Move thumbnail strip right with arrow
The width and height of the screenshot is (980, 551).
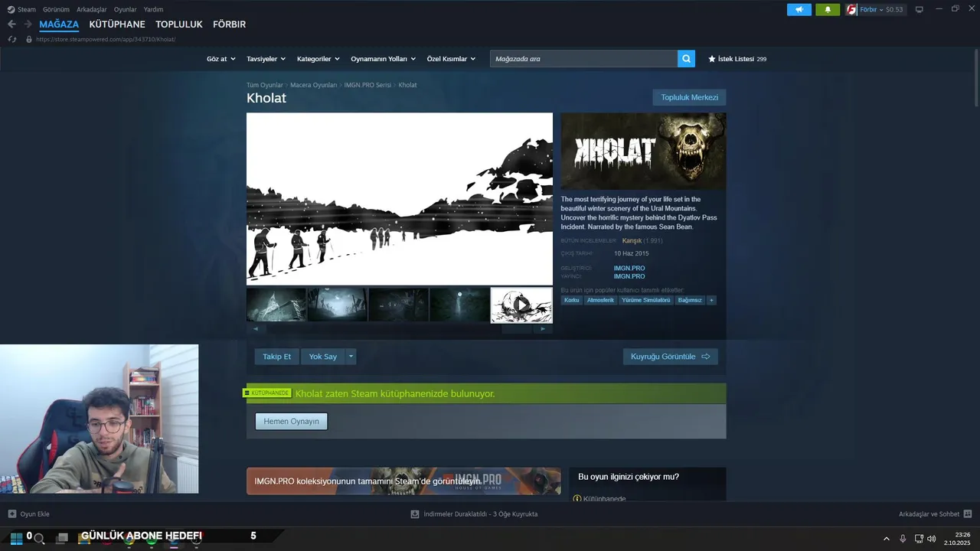pos(543,329)
